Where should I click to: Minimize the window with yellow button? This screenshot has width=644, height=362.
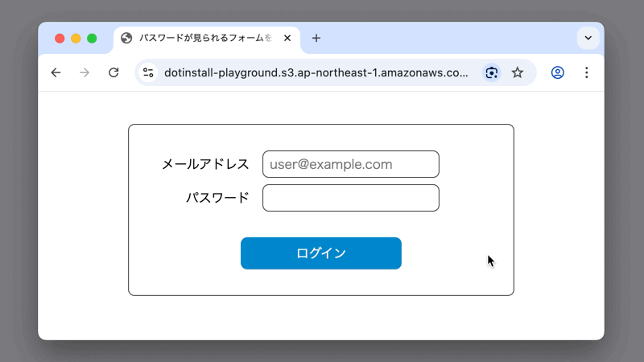pyautogui.click(x=76, y=39)
